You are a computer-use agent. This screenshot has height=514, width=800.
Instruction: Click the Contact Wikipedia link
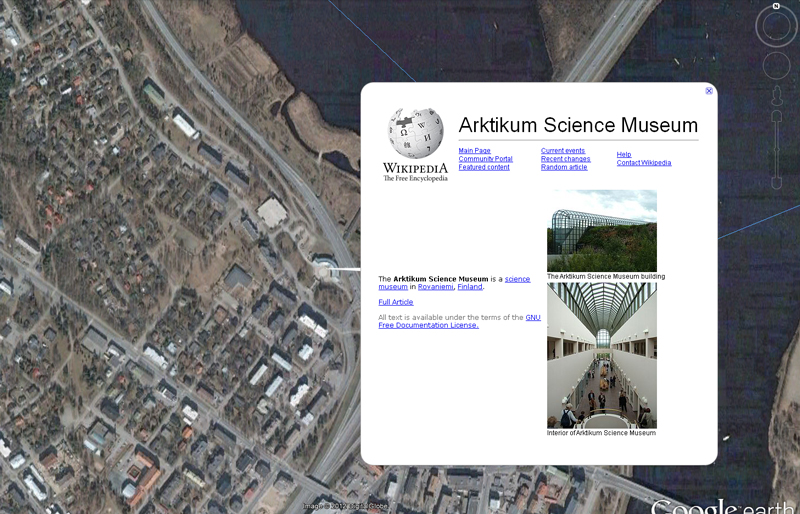643,163
